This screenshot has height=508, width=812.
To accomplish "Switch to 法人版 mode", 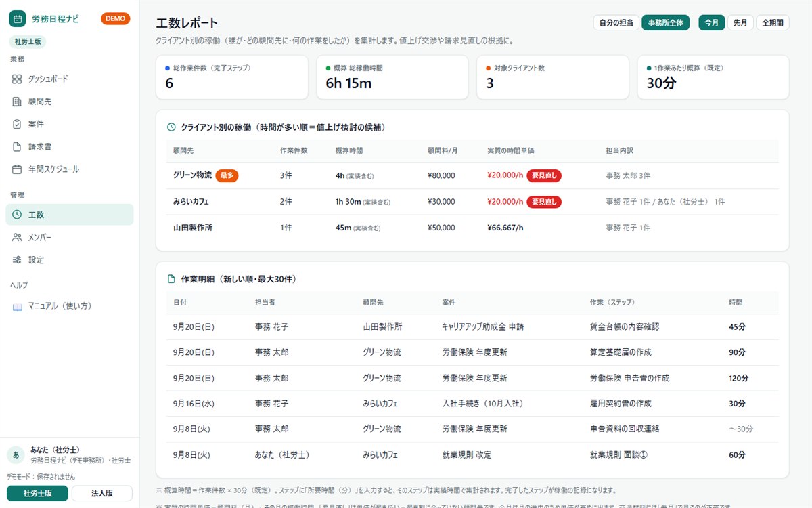I will 102,493.
